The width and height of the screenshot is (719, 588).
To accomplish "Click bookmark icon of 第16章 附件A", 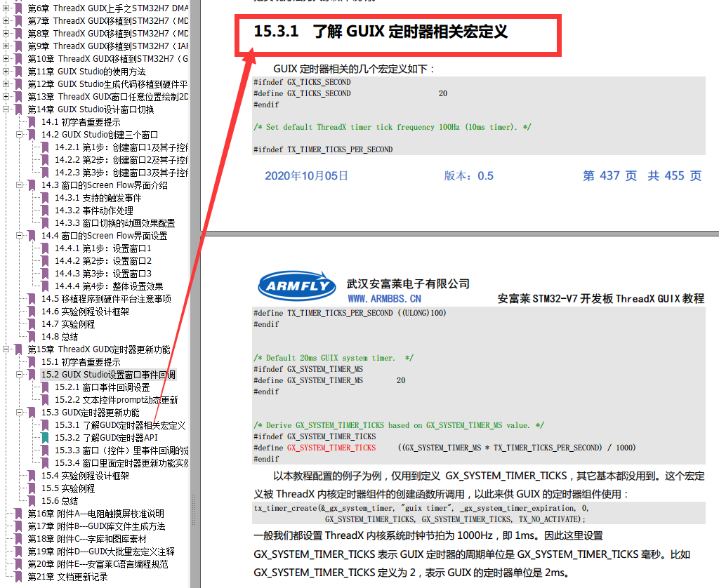I will [x=18, y=514].
